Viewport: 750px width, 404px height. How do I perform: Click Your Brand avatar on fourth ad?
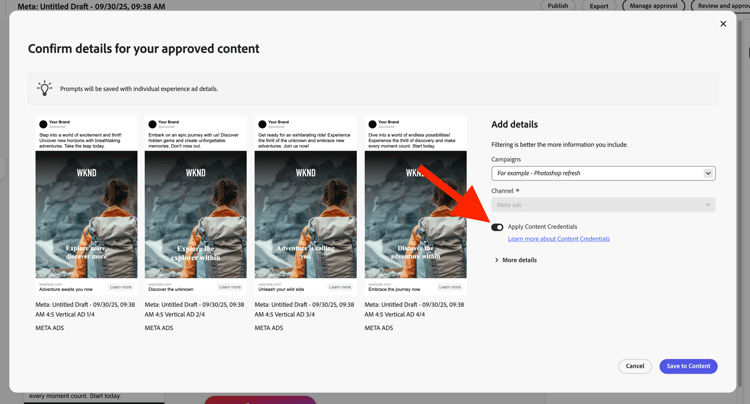(372, 124)
